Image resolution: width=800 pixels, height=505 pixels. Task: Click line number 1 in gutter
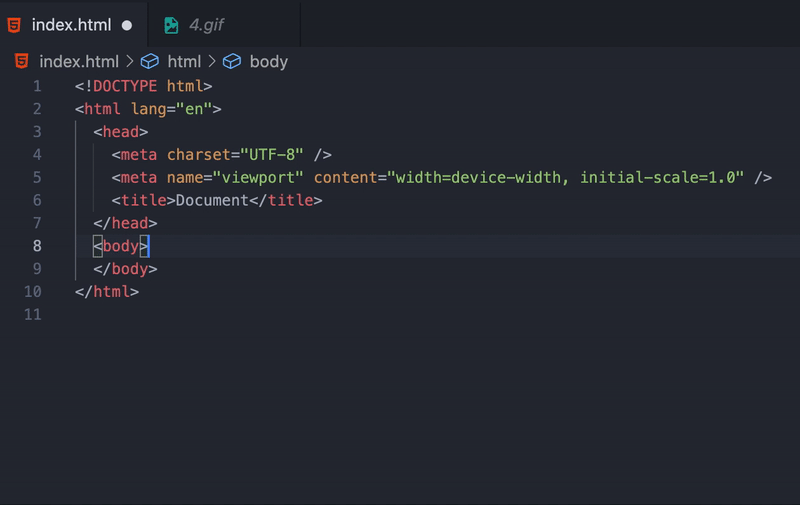[x=37, y=86]
